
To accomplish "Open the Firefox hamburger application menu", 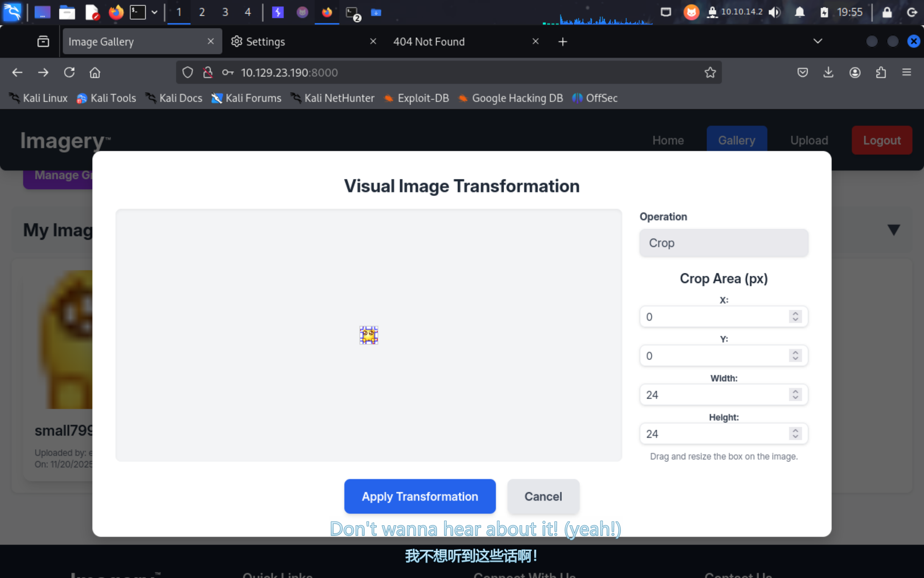I will tap(907, 73).
